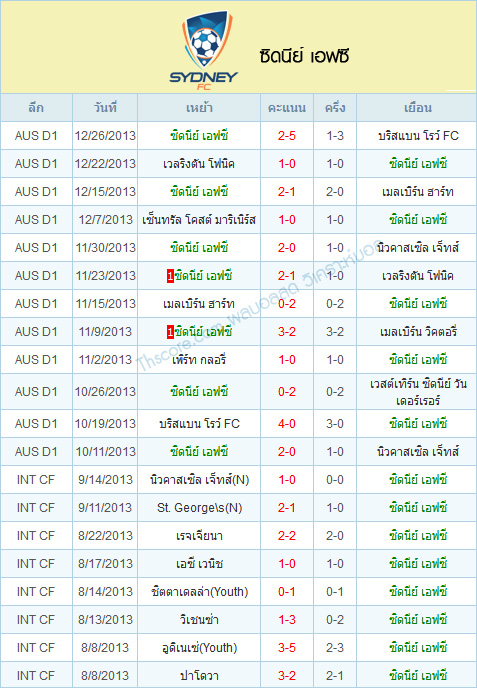Click away team บริสแบน โรว์ FC on 12/26/2013
Screen dimensions: 477x688
[418, 136]
